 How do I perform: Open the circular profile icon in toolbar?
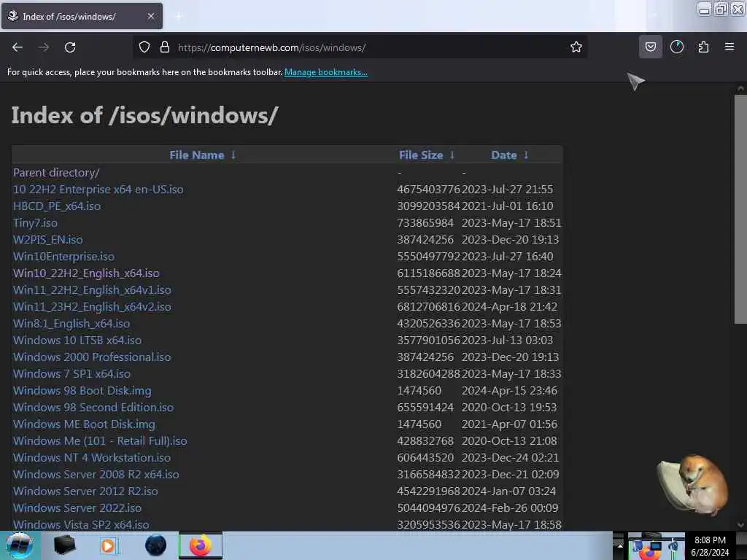[x=676, y=47]
